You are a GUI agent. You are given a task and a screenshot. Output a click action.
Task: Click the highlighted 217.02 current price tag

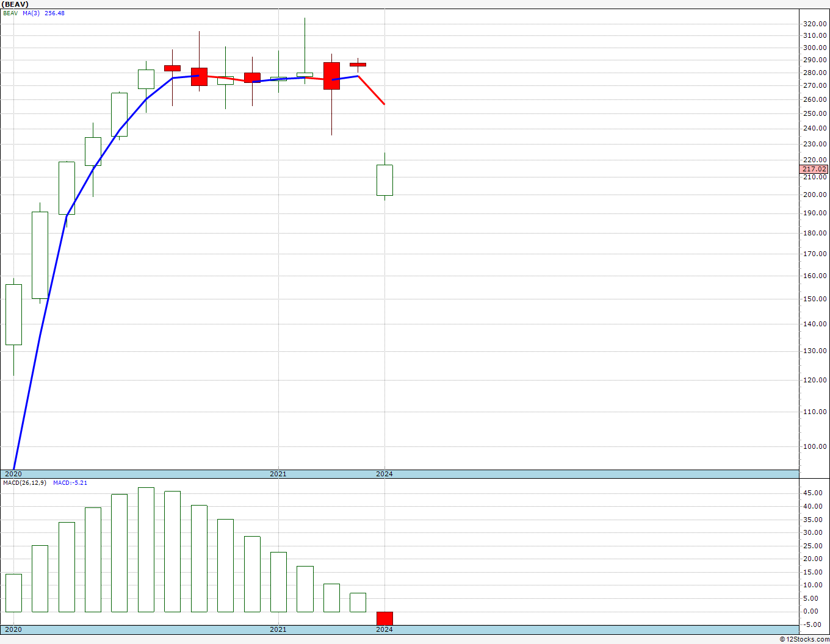tap(814, 170)
